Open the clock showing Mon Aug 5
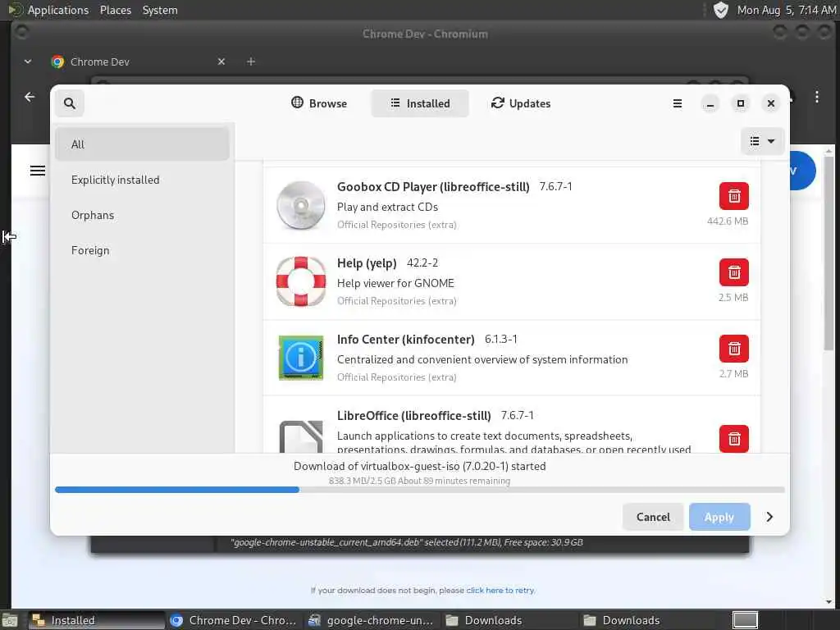840x630 pixels. (786, 10)
